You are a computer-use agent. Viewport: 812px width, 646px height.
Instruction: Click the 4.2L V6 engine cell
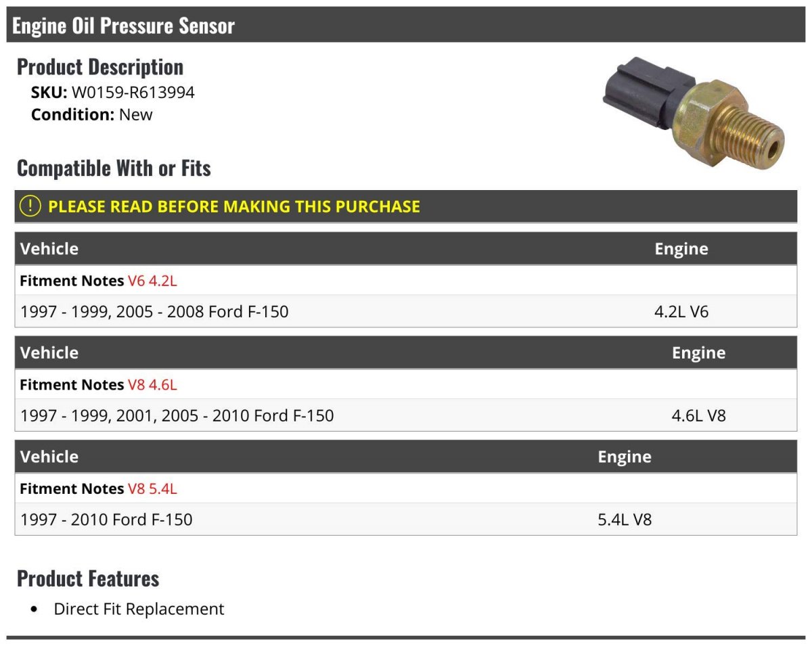click(681, 311)
